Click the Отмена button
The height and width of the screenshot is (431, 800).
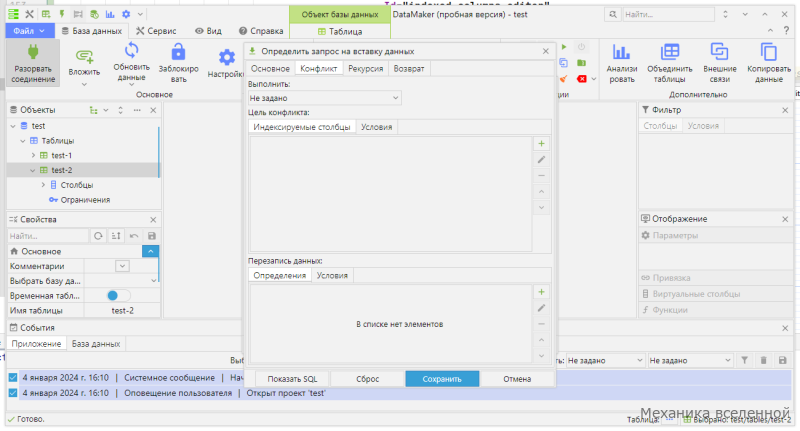[x=517, y=379]
